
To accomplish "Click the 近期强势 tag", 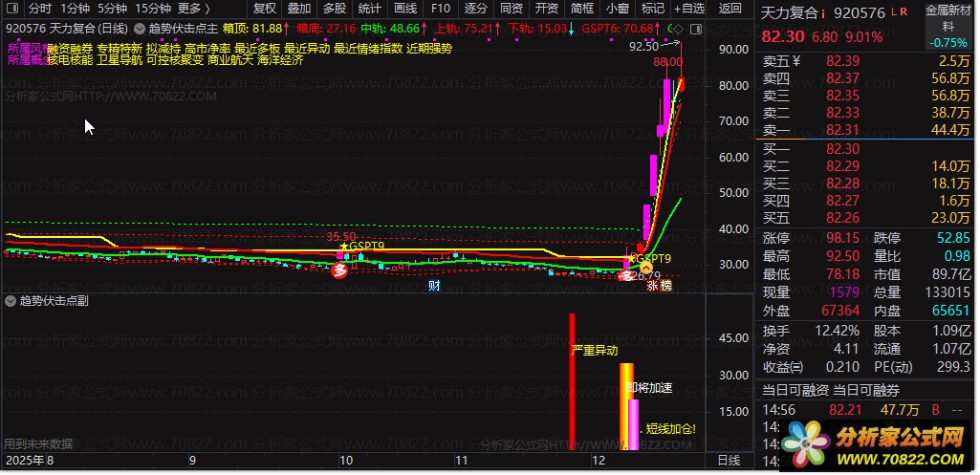I will pos(429,48).
